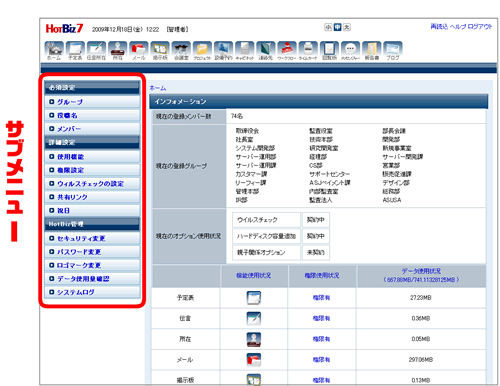Open 共有リンク in the submenu
The image size is (500, 386).
click(x=92, y=197)
